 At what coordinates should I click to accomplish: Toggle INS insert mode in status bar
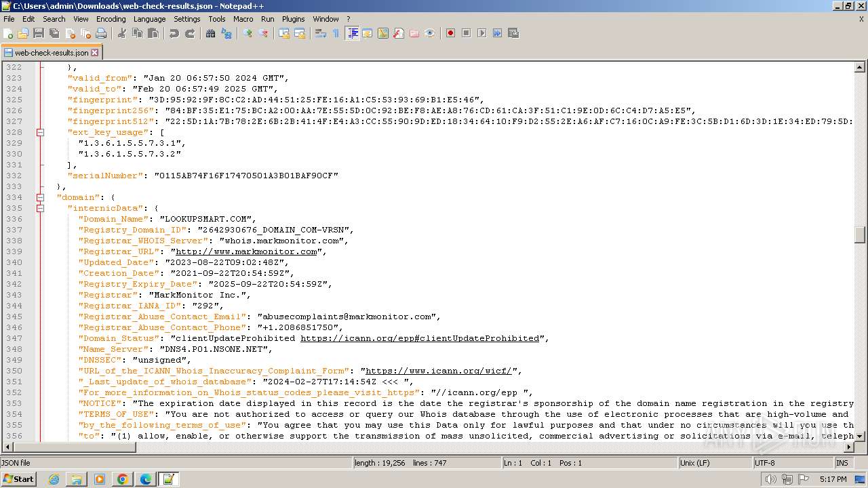[842, 463]
